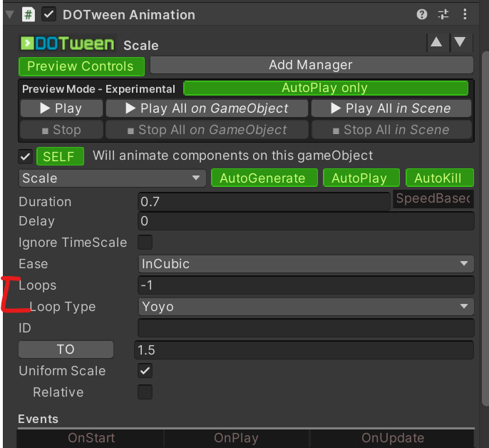Click the green SELF target button
The image size is (489, 448).
point(60,156)
